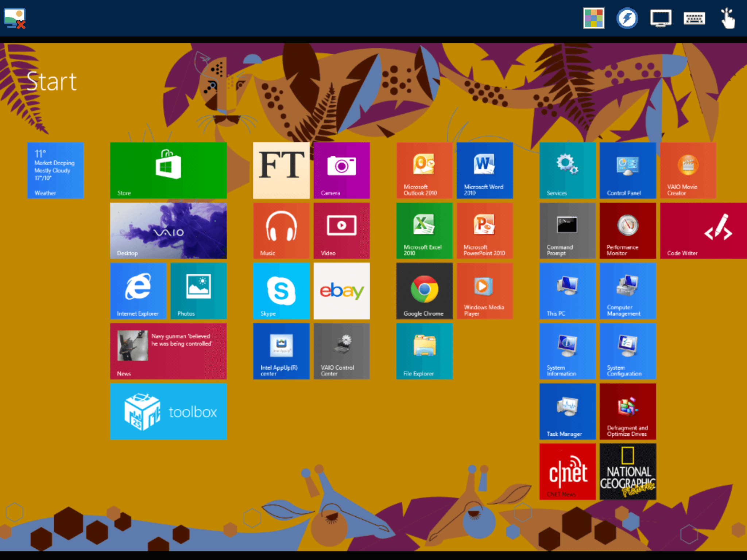This screenshot has width=747, height=560.
Task: Open the CNET News tile
Action: 568,471
